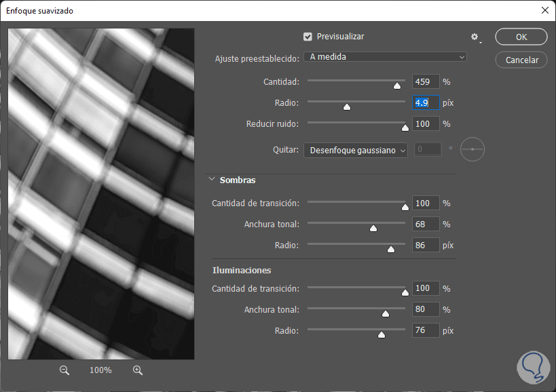Viewport: 556px width, 392px height.
Task: Open the gear settings menu
Action: 475,37
